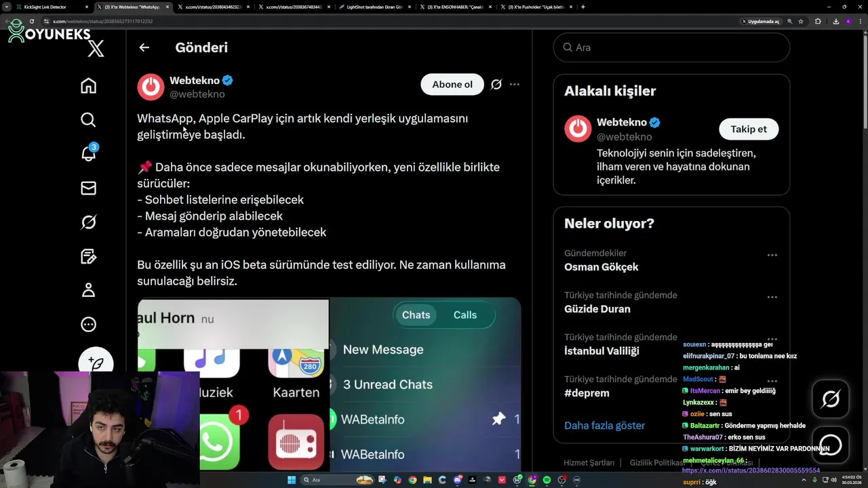Open the More circle icon in sidebar

tap(88, 325)
